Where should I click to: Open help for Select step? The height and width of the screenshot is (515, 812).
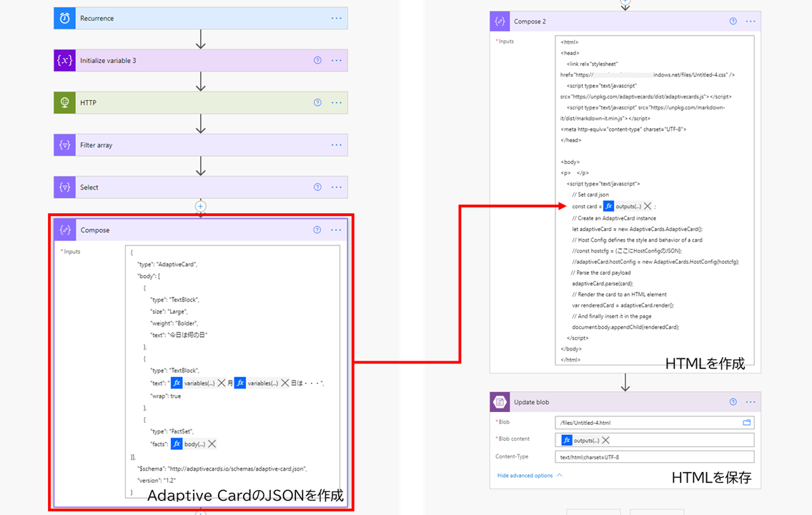[x=317, y=187]
